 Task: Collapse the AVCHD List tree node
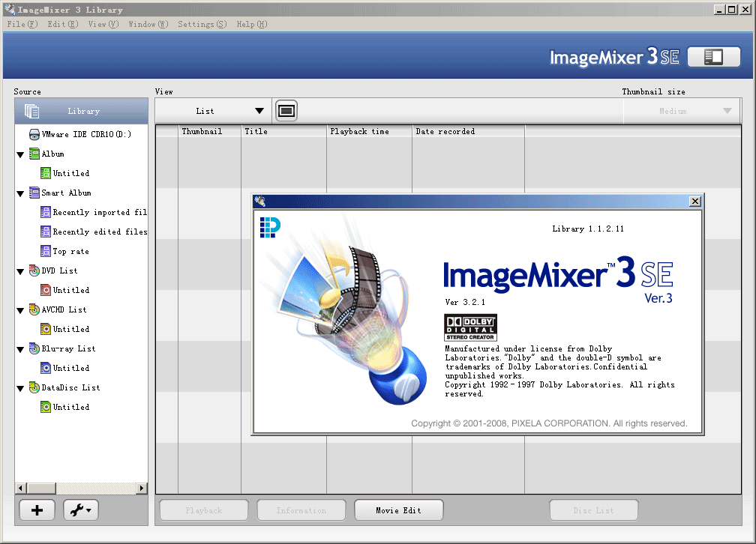20,311
